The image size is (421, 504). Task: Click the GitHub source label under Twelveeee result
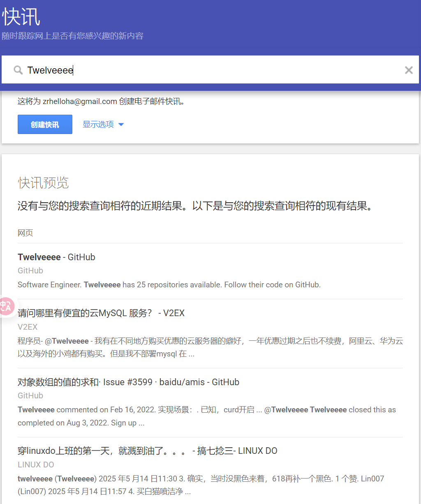click(30, 270)
